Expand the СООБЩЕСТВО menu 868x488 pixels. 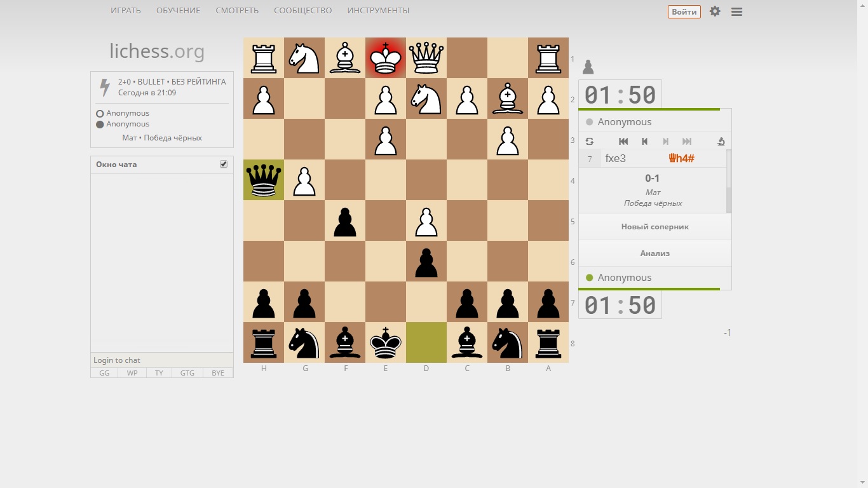pos(302,11)
